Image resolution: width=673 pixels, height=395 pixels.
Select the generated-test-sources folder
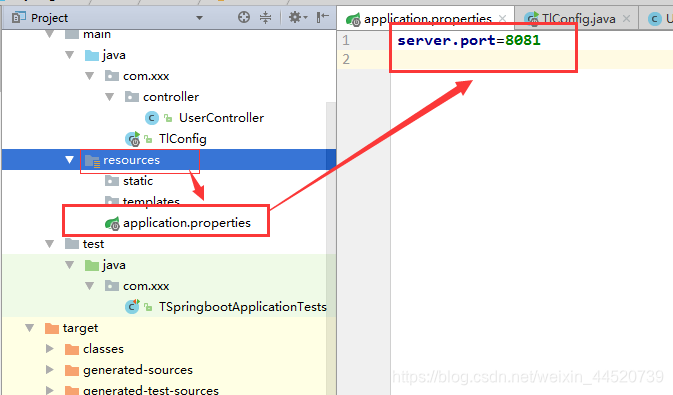[x=151, y=390]
